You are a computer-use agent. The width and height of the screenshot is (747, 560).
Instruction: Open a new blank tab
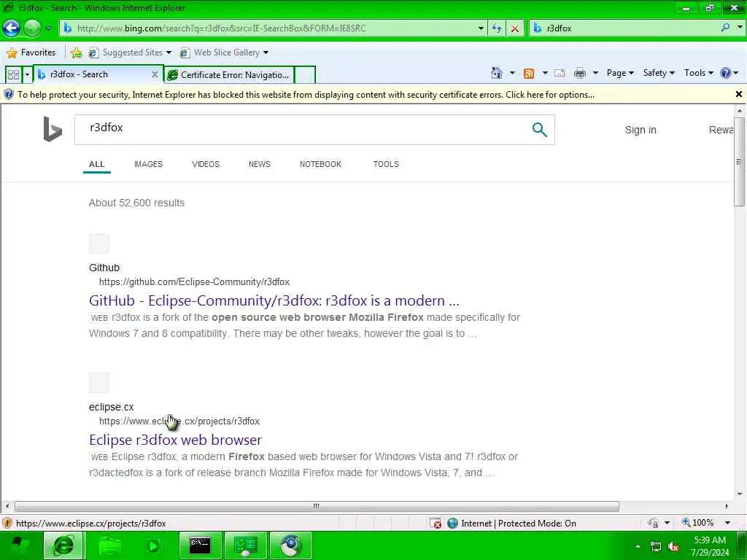305,75
